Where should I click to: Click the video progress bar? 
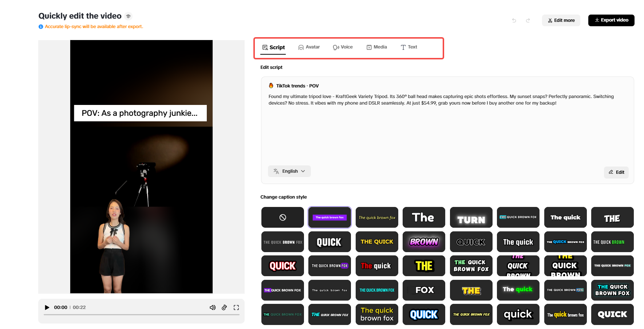coord(141,314)
